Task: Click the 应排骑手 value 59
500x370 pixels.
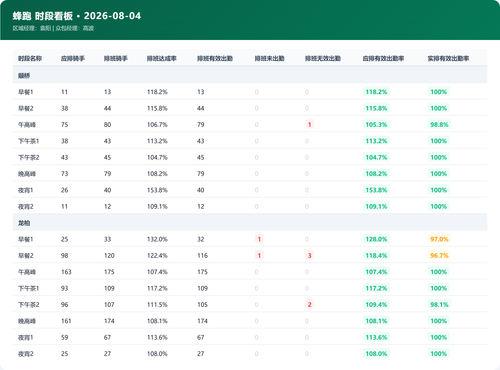Action: point(64,337)
